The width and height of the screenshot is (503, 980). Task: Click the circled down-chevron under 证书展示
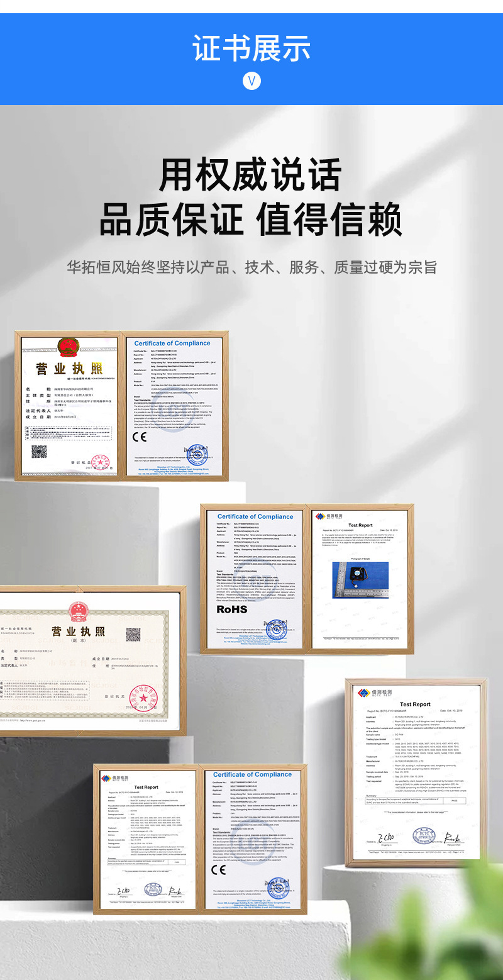(x=251, y=81)
